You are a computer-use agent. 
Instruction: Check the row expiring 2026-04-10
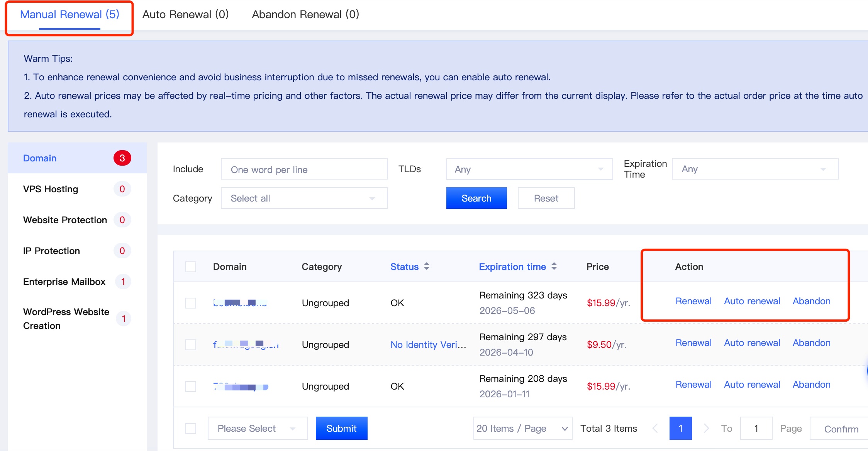coord(191,345)
